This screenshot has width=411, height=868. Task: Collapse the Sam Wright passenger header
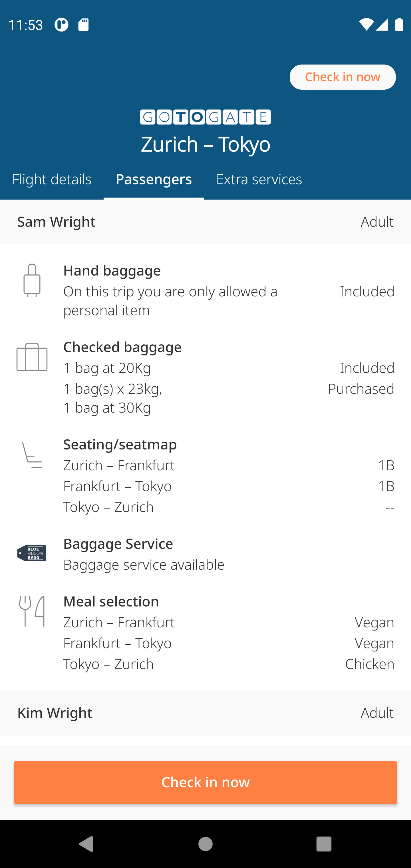tap(205, 222)
